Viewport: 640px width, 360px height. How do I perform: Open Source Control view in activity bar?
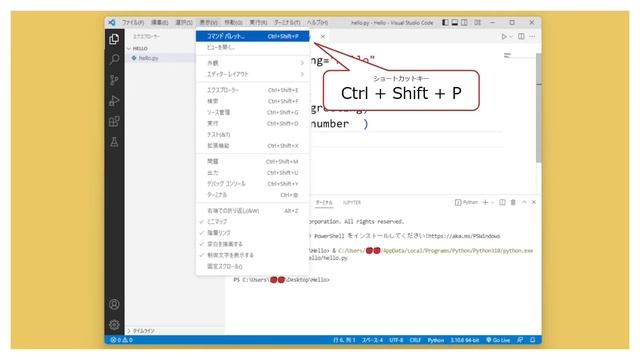[x=114, y=80]
